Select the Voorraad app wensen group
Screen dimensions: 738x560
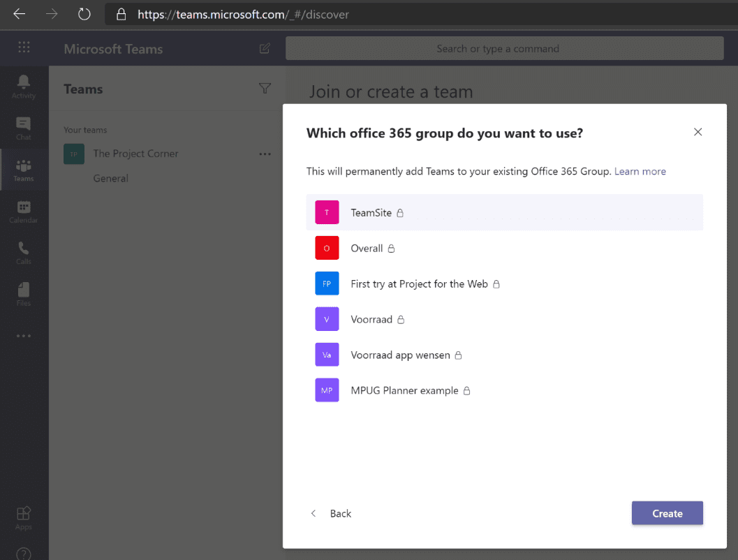pos(505,355)
